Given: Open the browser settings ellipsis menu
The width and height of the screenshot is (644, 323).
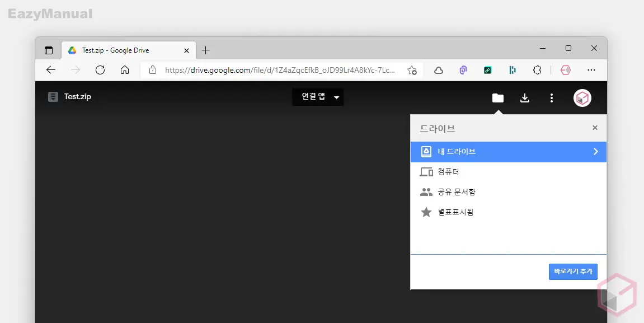Looking at the screenshot, I should (x=591, y=70).
